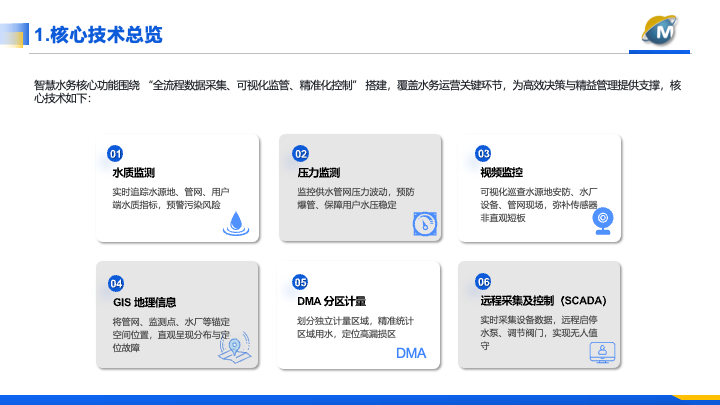Screen dimensions: 720x405
Task: Click the 水质监测 card heading
Action: [133, 172]
